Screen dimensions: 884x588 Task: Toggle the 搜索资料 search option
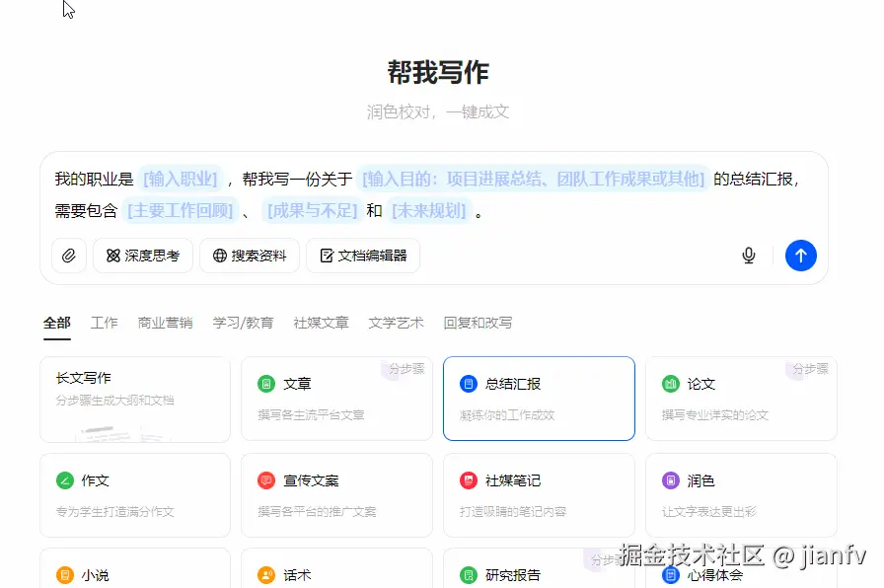[x=250, y=256]
